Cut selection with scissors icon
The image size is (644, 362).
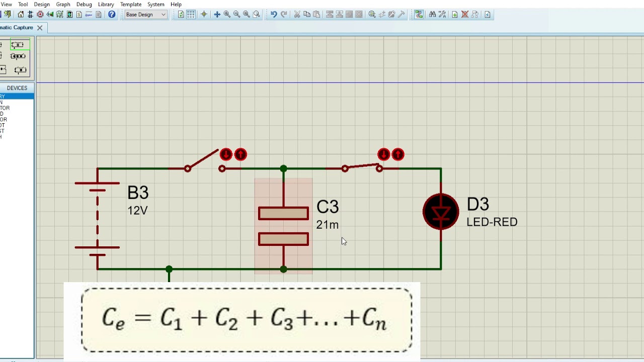297,15
